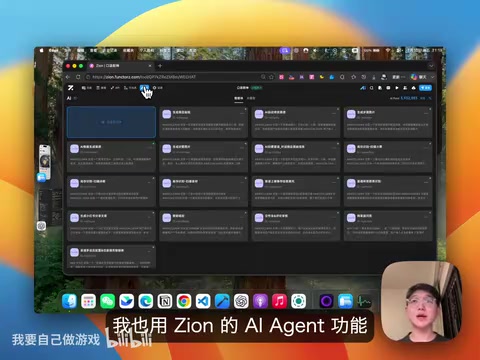Image resolution: width=480 pixels, height=360 pixels.
Task: Switch to the second center tab
Action: click(251, 98)
